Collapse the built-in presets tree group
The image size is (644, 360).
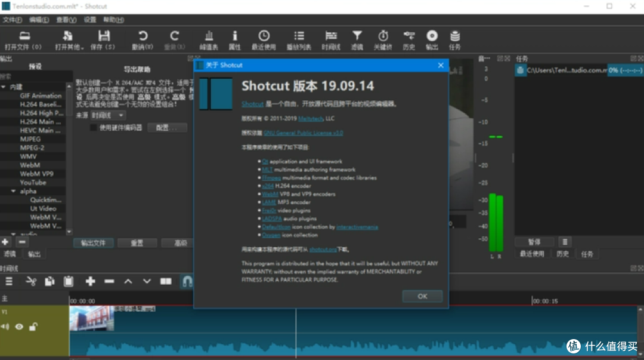click(x=4, y=87)
